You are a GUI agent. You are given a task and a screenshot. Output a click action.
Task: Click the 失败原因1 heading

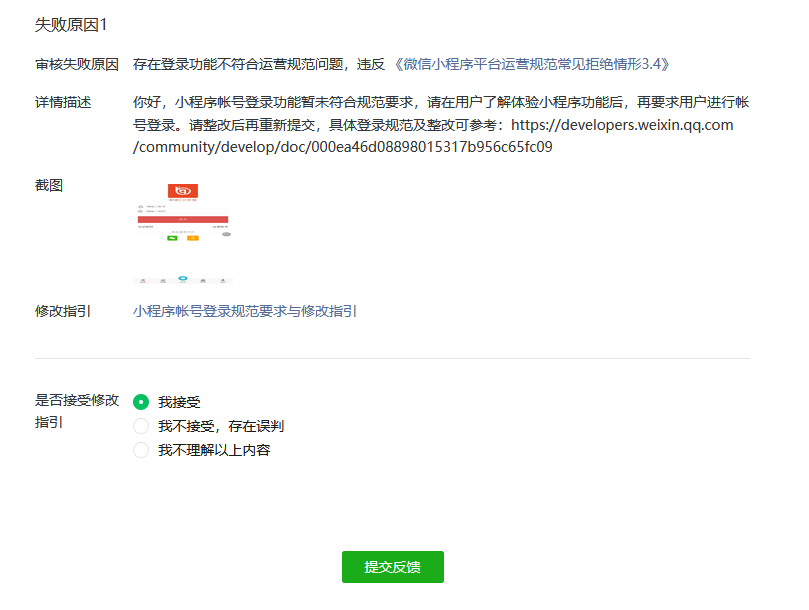pyautogui.click(x=71, y=24)
